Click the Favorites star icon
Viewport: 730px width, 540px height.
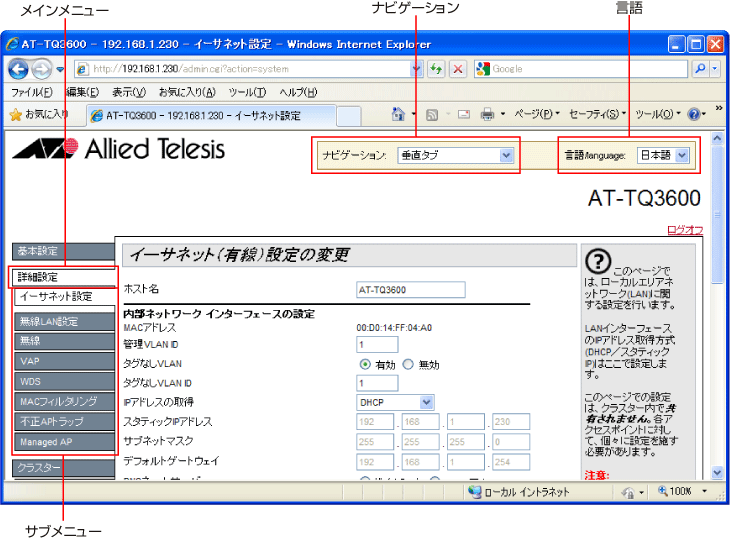(x=16, y=115)
